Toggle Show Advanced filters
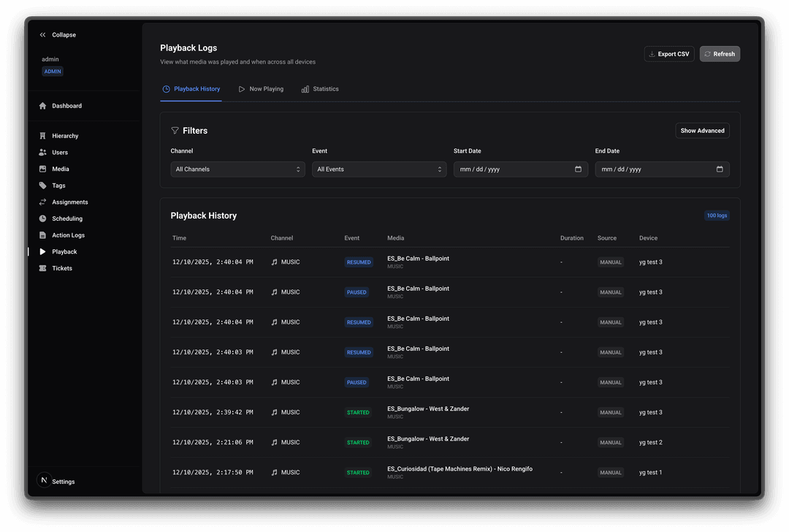This screenshot has width=789, height=532. [x=702, y=130]
